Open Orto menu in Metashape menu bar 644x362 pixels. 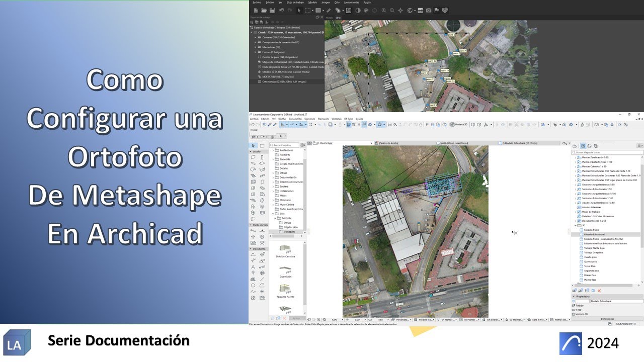337,2
